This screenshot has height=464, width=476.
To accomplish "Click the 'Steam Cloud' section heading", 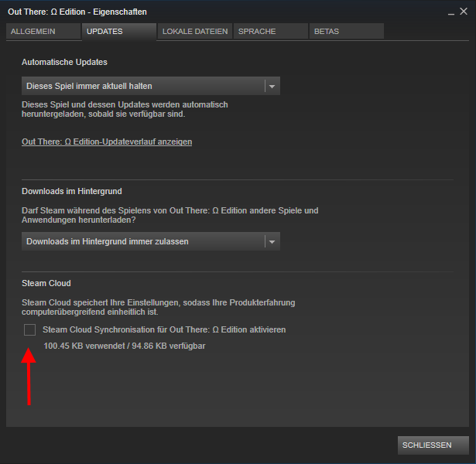I will click(46, 283).
